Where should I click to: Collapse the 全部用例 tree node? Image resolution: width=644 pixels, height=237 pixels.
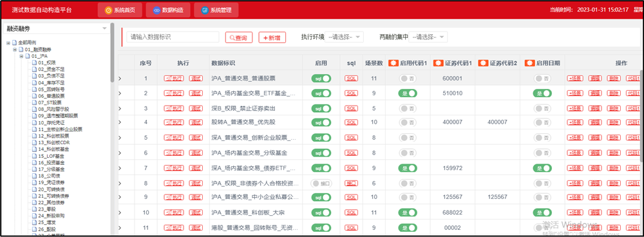click(x=8, y=43)
